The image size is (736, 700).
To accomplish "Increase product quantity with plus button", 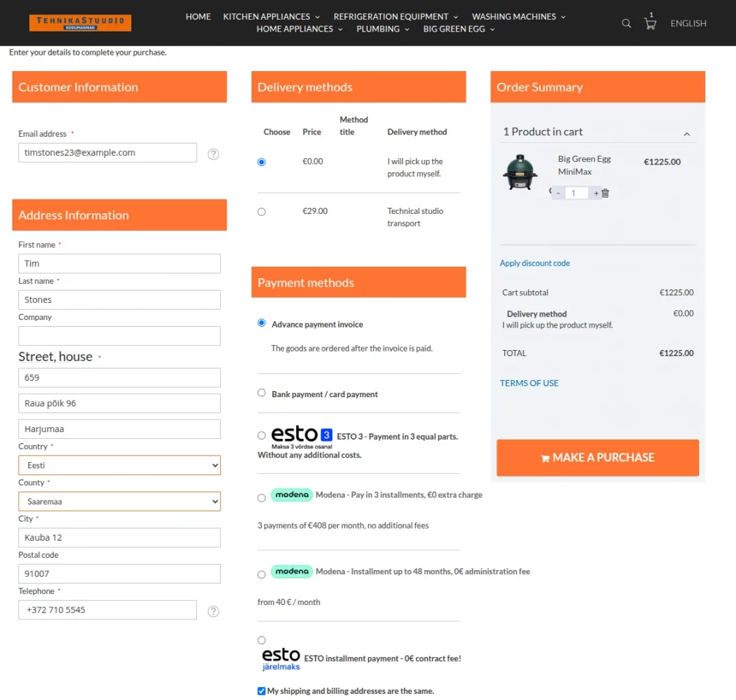I will (x=596, y=193).
